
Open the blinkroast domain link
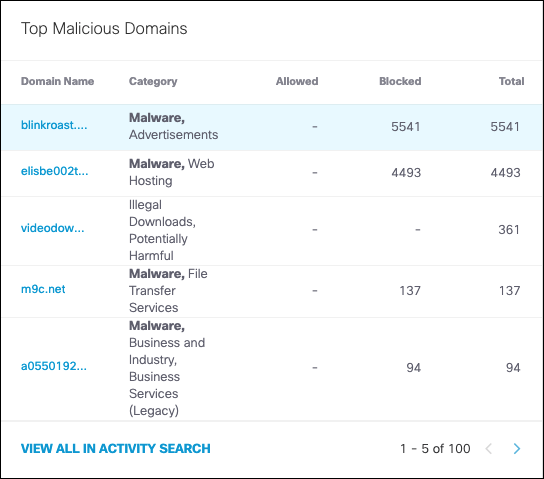(54, 125)
